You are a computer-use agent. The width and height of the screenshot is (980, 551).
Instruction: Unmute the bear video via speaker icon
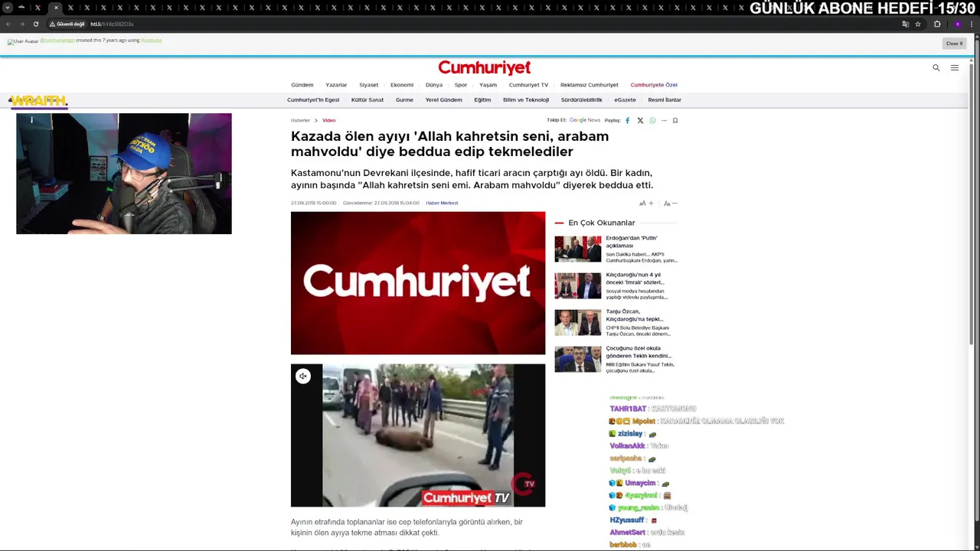tap(303, 376)
